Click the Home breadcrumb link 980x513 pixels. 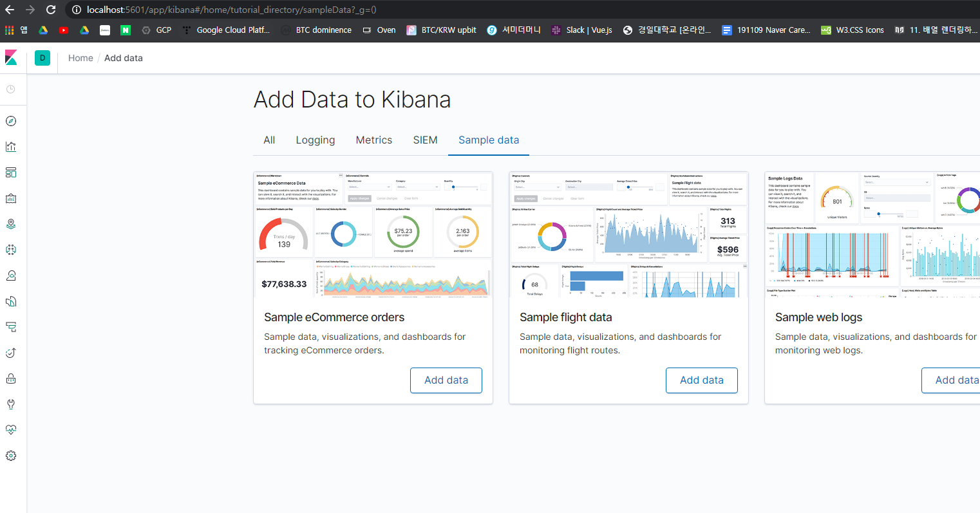point(80,58)
